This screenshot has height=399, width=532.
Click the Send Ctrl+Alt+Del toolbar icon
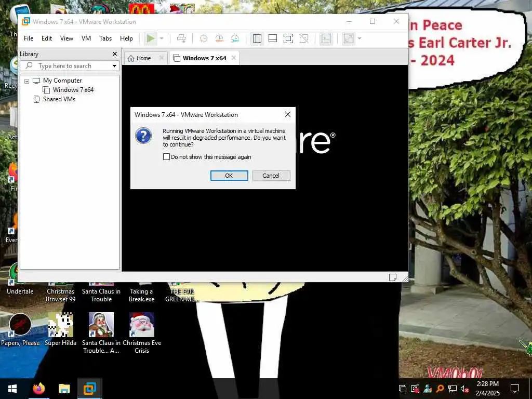click(181, 38)
